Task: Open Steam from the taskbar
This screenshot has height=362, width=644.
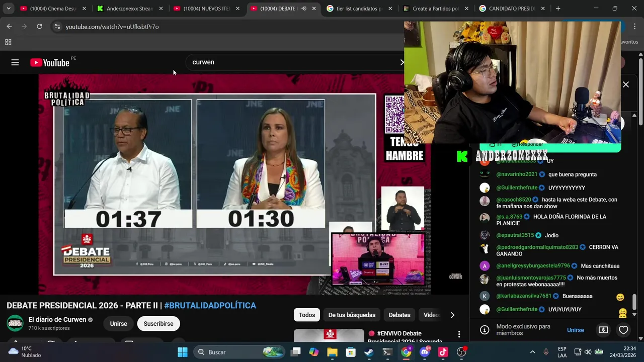Action: tap(369, 352)
